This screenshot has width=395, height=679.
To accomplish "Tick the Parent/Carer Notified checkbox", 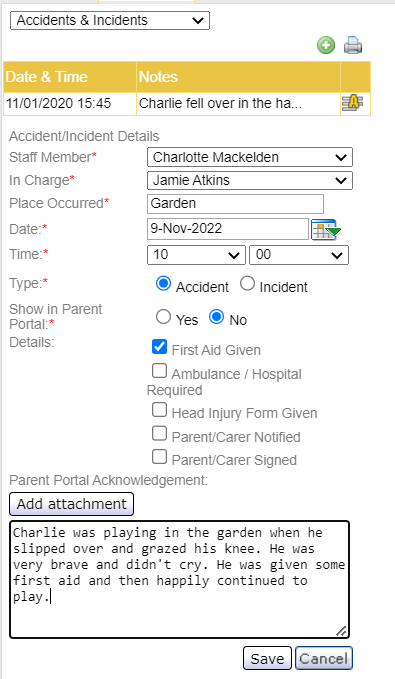I will pyautogui.click(x=159, y=433).
